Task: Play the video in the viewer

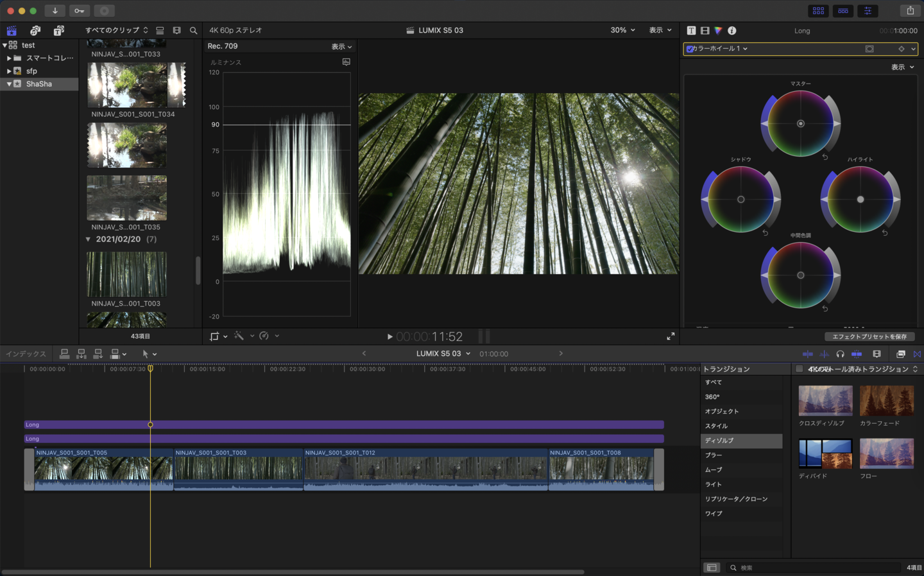Action: point(389,336)
